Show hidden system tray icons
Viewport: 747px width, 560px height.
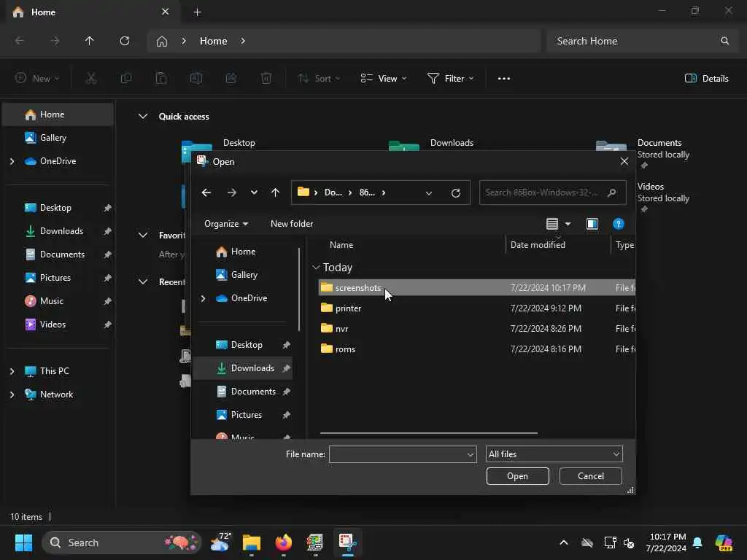coord(564,542)
